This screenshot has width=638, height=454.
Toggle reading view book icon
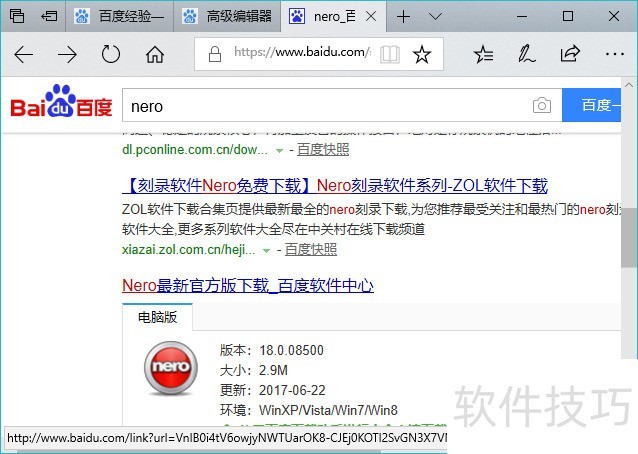coord(389,54)
